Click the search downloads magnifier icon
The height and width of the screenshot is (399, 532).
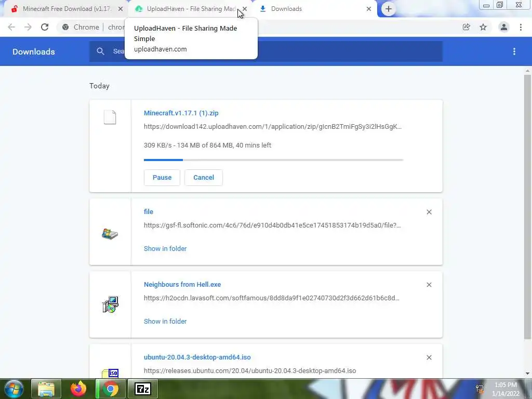click(x=100, y=51)
